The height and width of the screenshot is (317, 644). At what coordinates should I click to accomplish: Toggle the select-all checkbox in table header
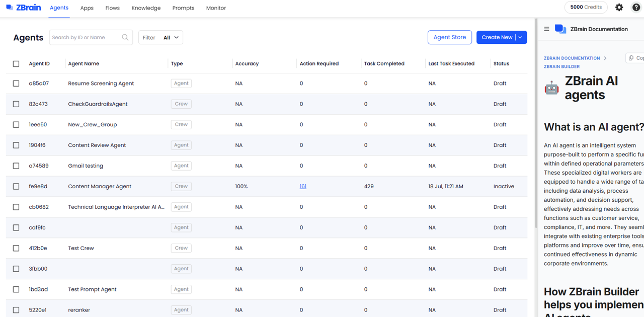pos(16,64)
